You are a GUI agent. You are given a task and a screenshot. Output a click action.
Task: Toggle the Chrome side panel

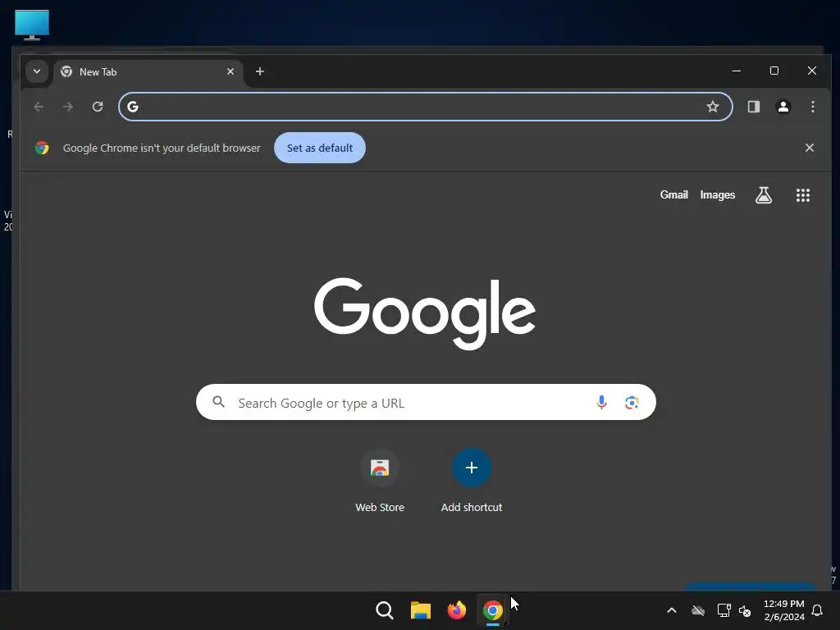click(x=754, y=107)
